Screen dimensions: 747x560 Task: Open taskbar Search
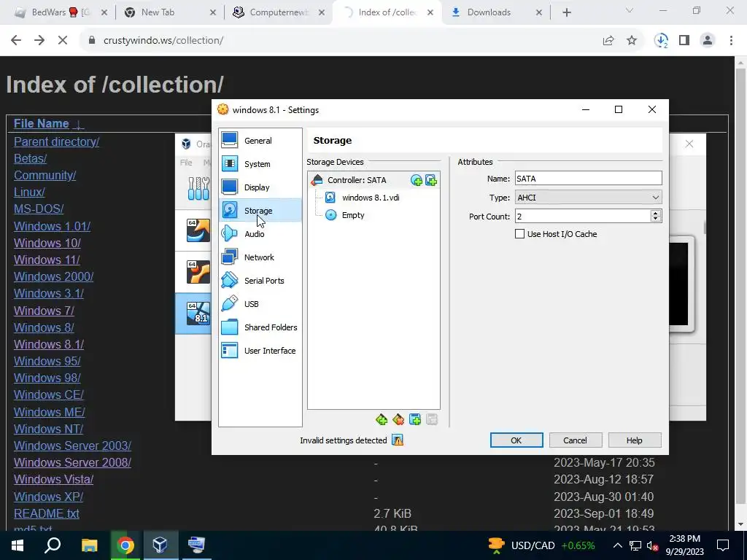[x=53, y=545]
